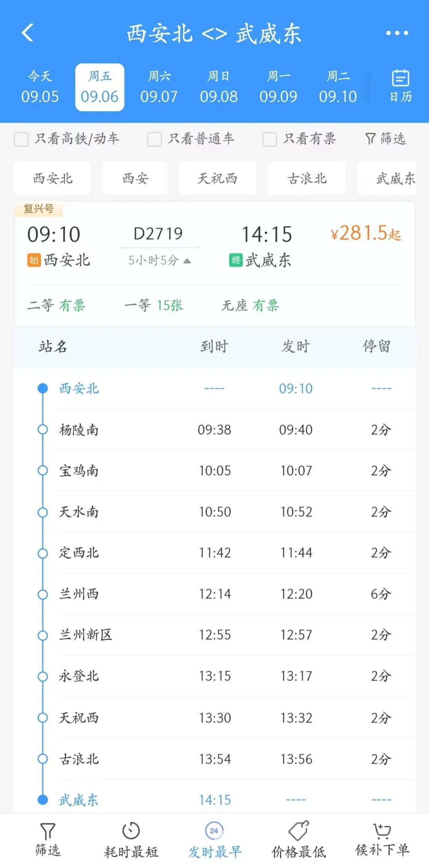This screenshot has width=429, height=868.
Task: Collapse stop list via duration triangle
Action: [187, 261]
